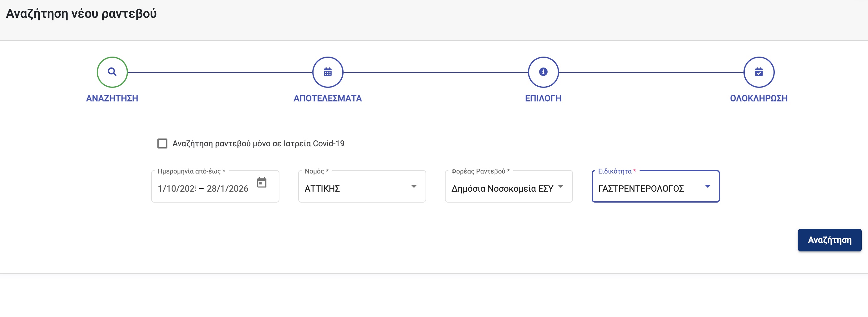Screen dimensions: 868x317
Task: Expand the Ειδικότητα dropdown arrow
Action: 707,186
